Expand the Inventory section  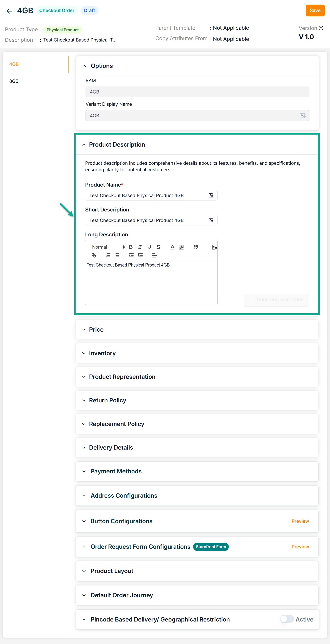point(102,353)
